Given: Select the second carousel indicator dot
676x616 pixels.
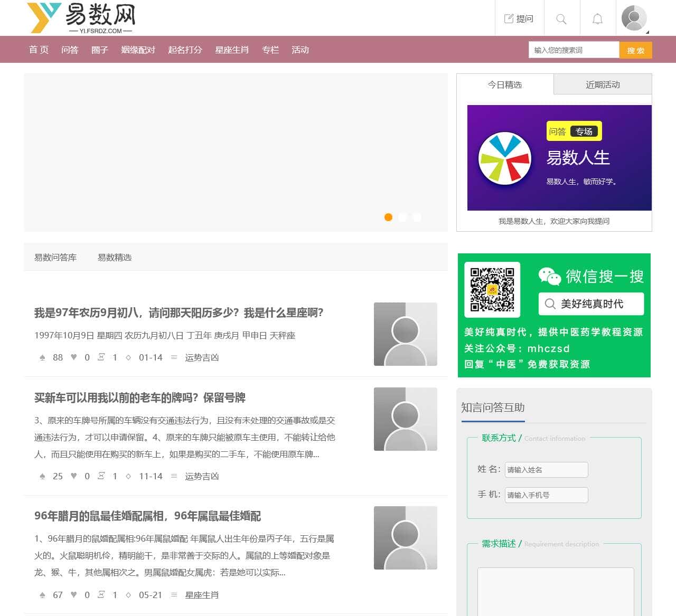Looking at the screenshot, I should [402, 217].
